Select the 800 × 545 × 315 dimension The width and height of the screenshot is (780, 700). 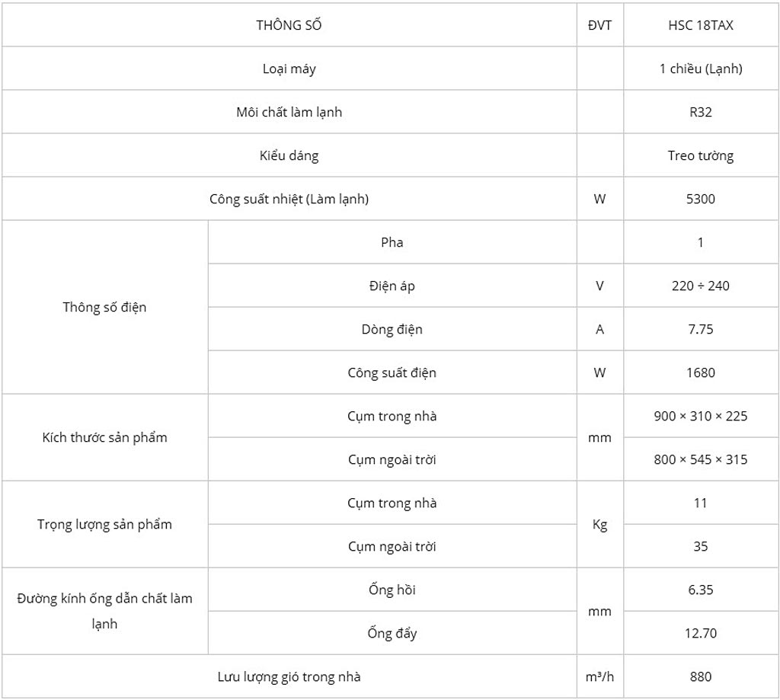point(701,459)
